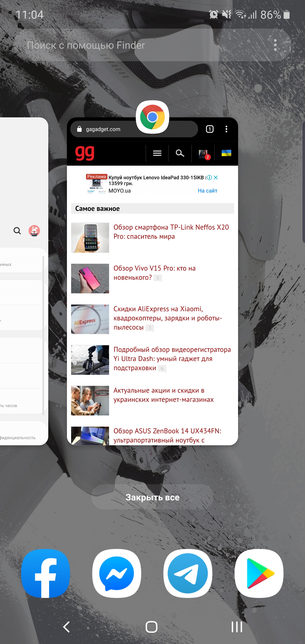Screen dimensions: 305x644
Task: Open Finder search bar more options
Action: 275,45
